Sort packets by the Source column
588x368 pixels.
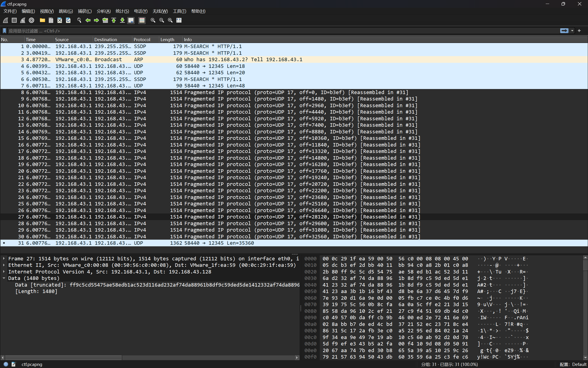pos(73,39)
